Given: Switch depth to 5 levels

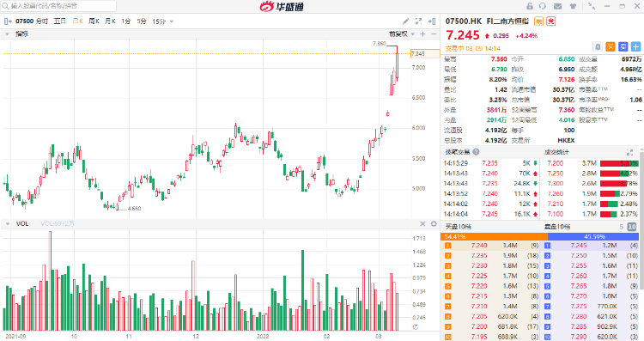Looking at the screenshot, I should (622, 227).
